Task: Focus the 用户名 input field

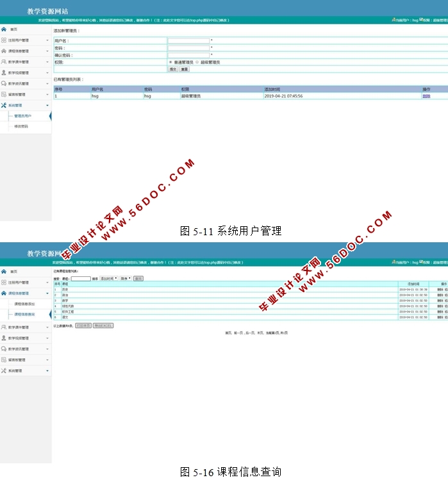Action: click(x=188, y=40)
